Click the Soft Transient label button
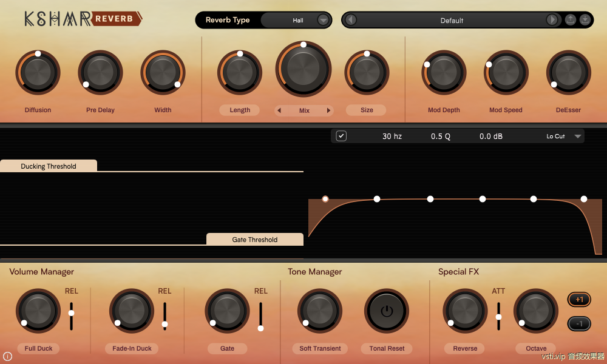Image resolution: width=607 pixels, height=364 pixels. click(320, 348)
